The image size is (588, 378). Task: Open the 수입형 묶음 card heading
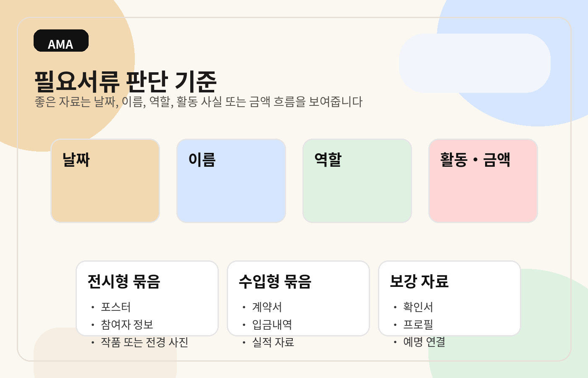(275, 281)
